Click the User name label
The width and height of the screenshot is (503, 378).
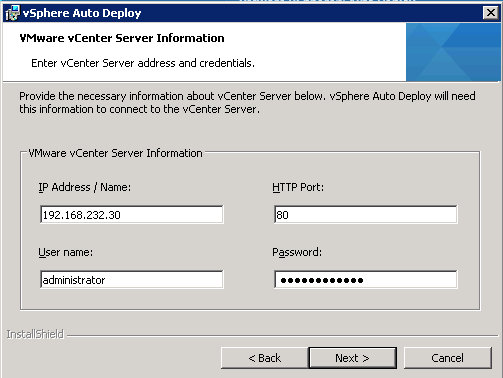66,252
